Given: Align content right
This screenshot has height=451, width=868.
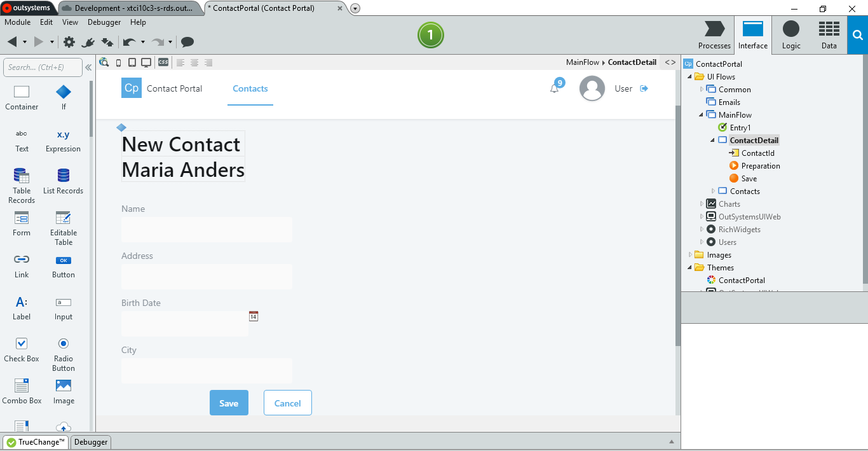Looking at the screenshot, I should [x=208, y=62].
